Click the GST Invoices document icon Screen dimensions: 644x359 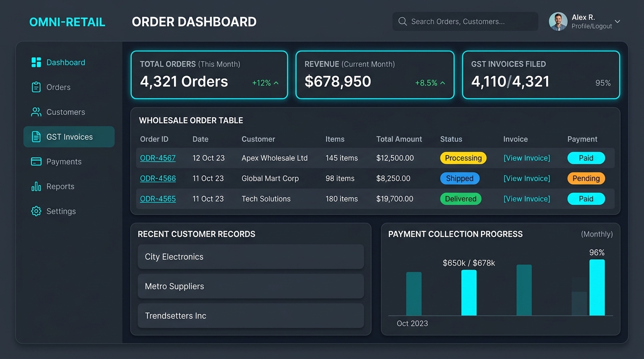[x=36, y=136]
